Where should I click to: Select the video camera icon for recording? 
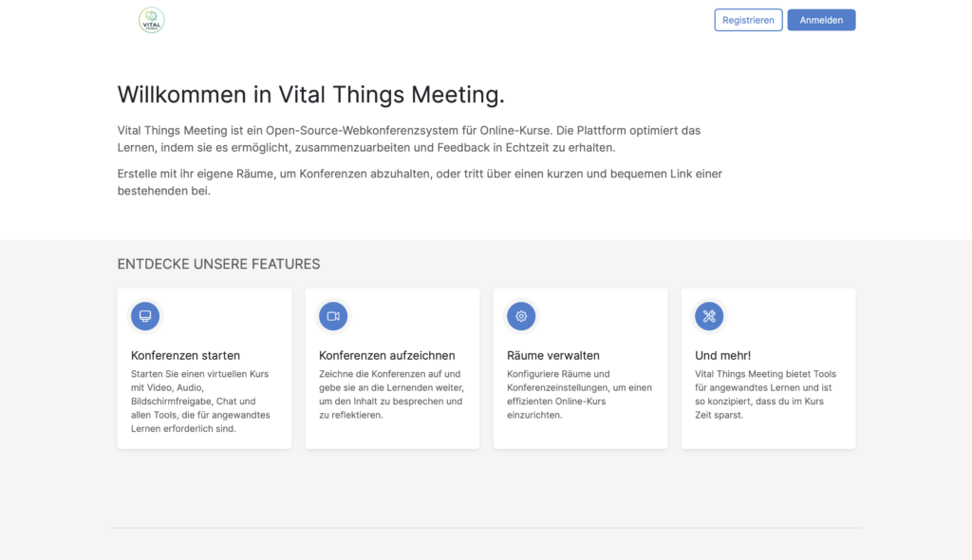(333, 316)
